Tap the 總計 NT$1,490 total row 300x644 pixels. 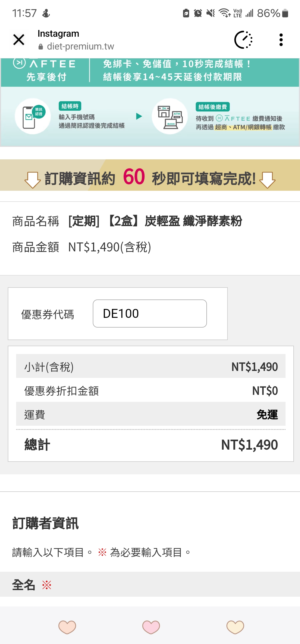tap(151, 445)
